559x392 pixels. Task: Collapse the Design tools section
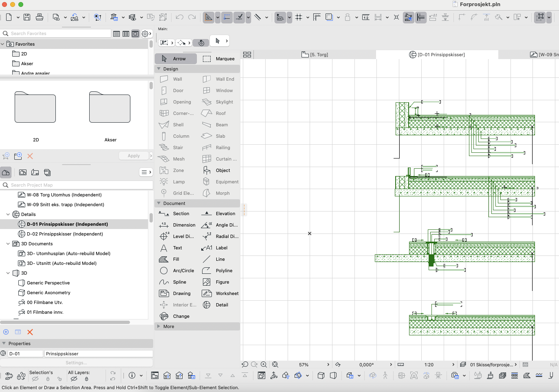coord(159,69)
